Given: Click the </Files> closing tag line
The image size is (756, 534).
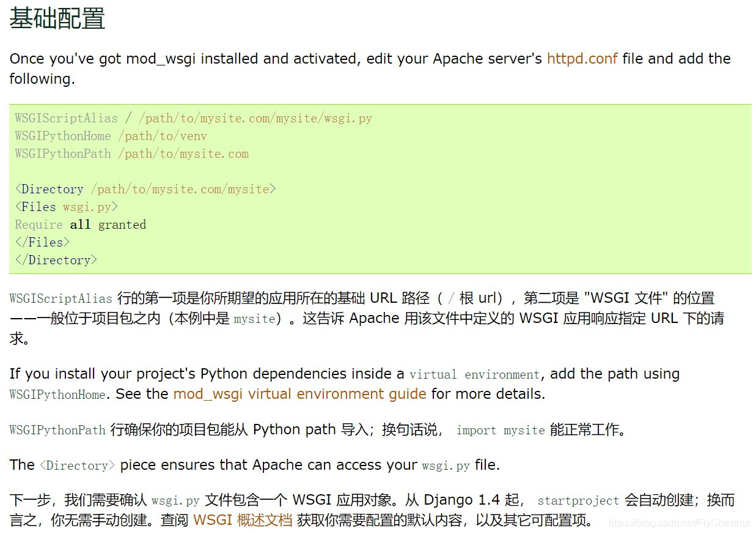Looking at the screenshot, I should (43, 242).
